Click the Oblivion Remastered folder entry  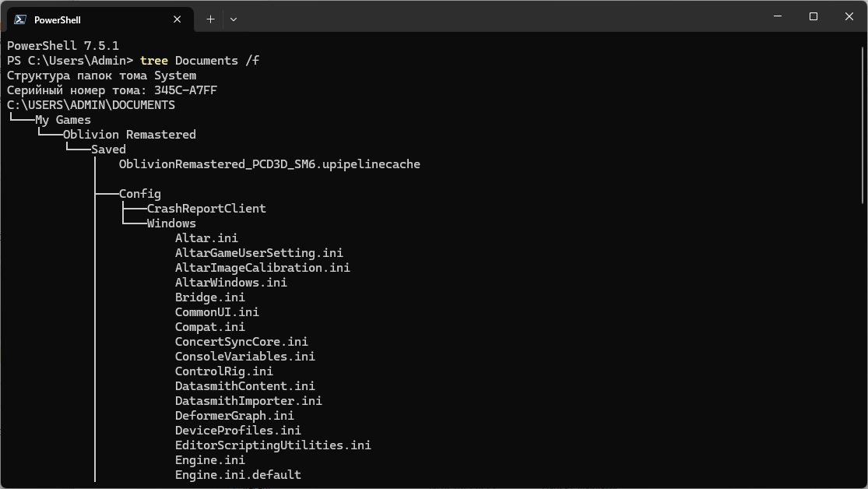(x=129, y=135)
